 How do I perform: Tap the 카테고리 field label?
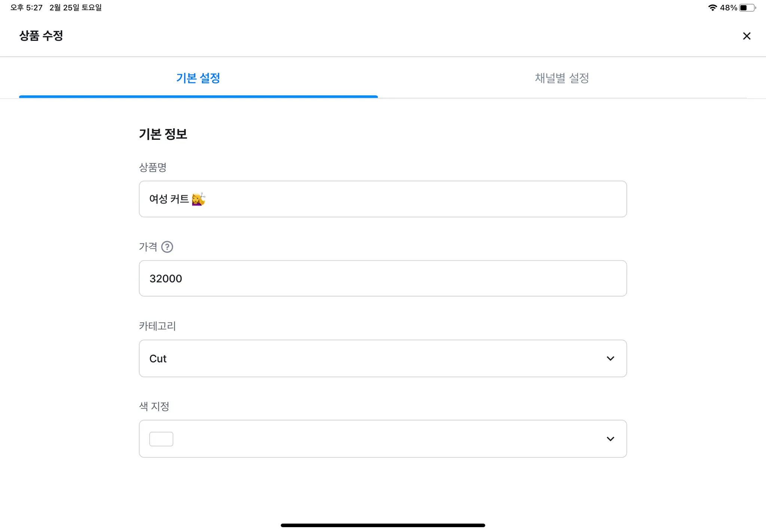tap(157, 326)
